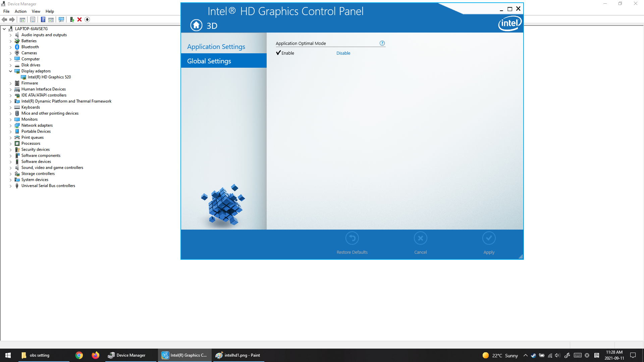
Task: Click the Restore Defaults circular icon
Action: pos(352,238)
